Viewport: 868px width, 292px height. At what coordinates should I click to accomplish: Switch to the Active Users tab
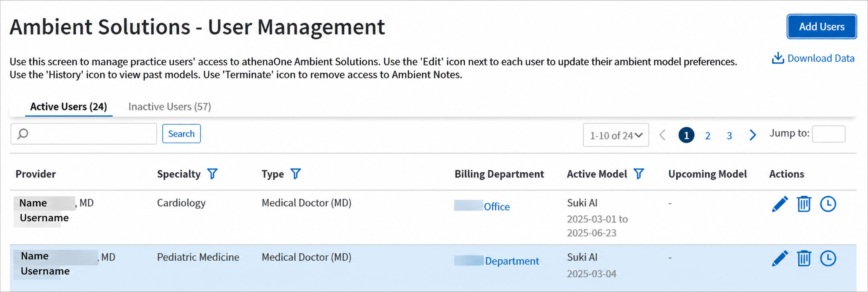point(69,106)
